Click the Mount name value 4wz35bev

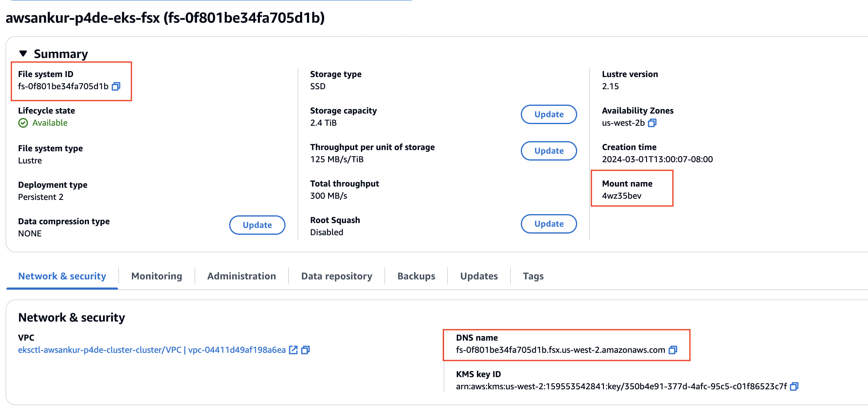click(621, 196)
